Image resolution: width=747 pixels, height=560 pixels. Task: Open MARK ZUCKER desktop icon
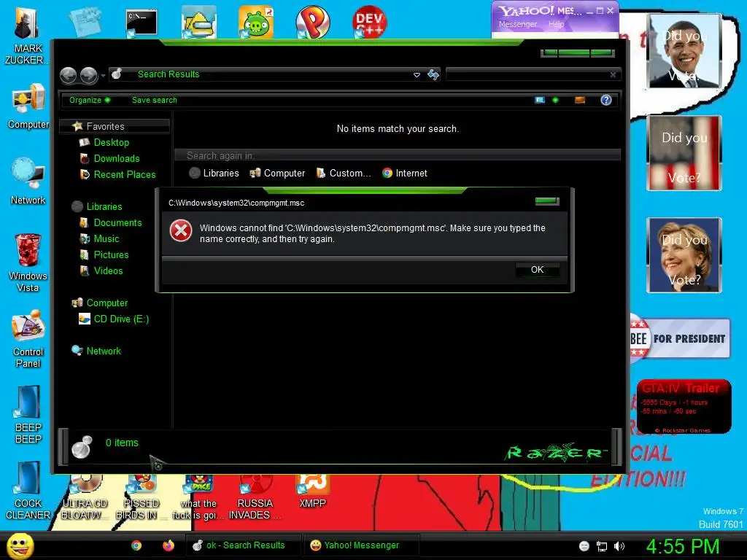click(28, 36)
